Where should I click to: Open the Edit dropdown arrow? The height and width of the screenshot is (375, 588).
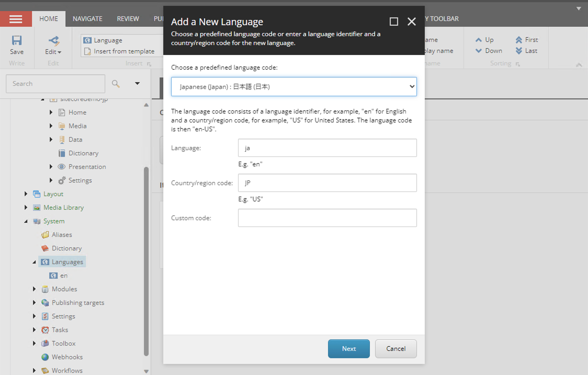60,52
